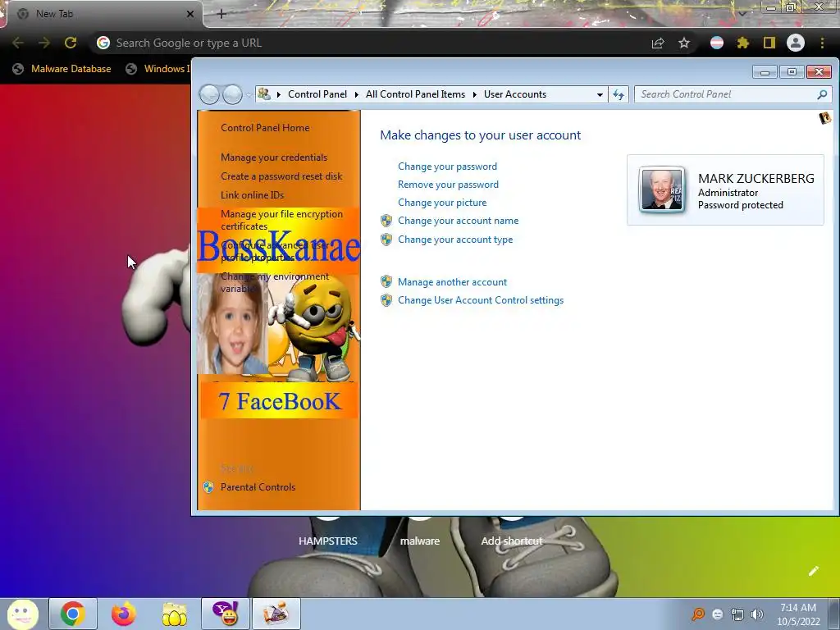
Task: Click Change your account name
Action: pyautogui.click(x=458, y=221)
